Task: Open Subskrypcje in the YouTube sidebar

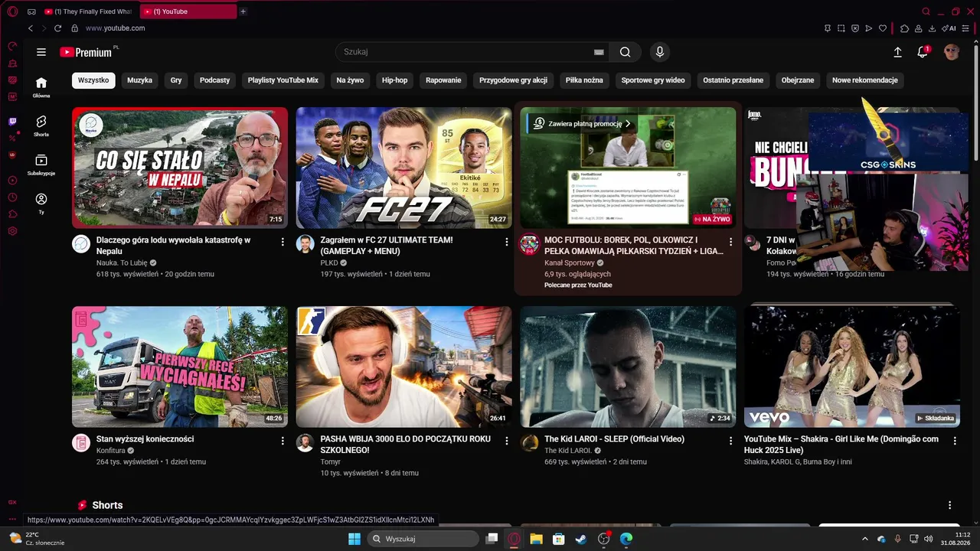Action: tap(41, 165)
